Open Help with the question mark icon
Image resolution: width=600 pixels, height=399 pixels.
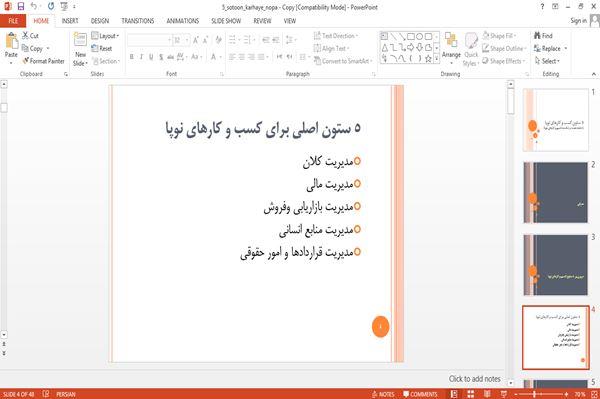click(542, 7)
